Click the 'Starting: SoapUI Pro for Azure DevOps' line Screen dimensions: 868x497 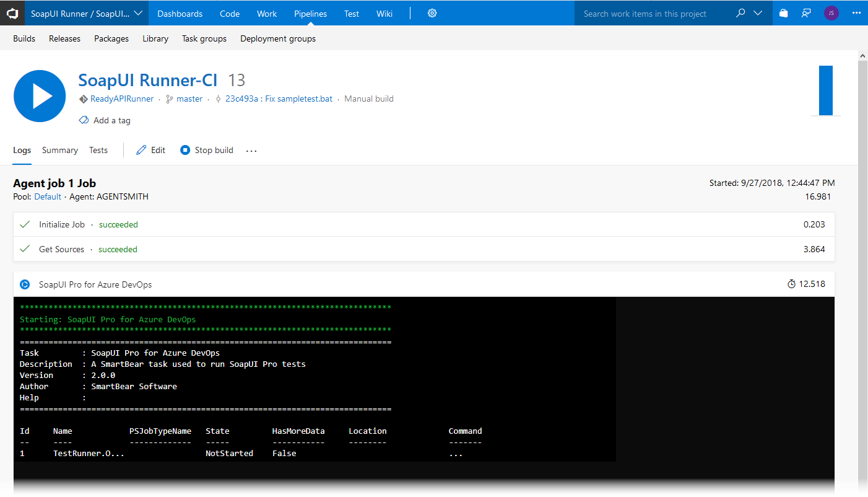point(108,319)
